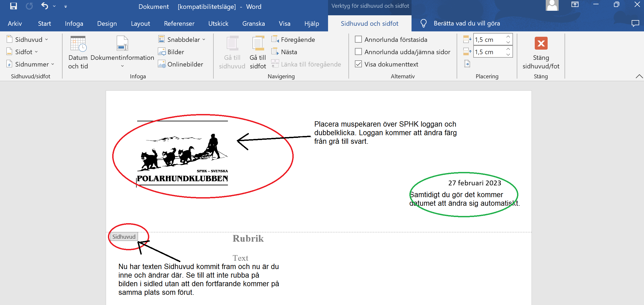Click the footer-from-bottom position icon

click(467, 52)
